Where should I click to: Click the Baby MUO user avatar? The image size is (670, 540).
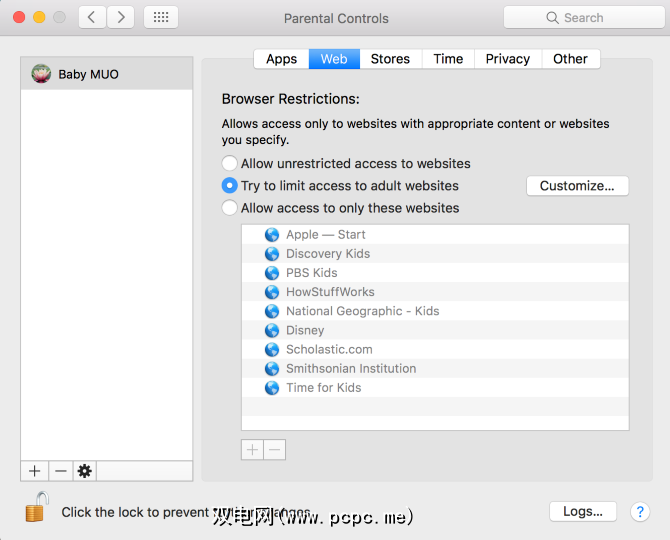41,74
